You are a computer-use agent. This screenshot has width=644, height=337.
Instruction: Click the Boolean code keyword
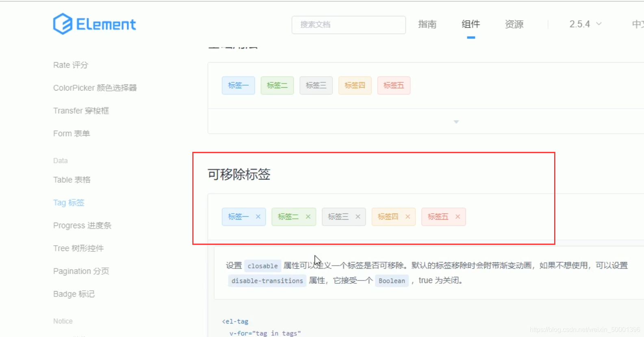pyautogui.click(x=392, y=281)
